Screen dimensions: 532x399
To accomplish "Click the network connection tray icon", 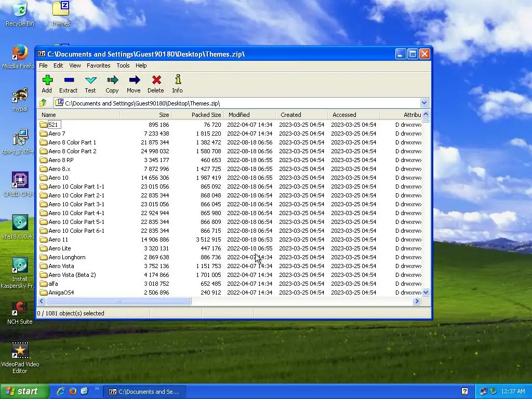I will pyautogui.click(x=483, y=391).
